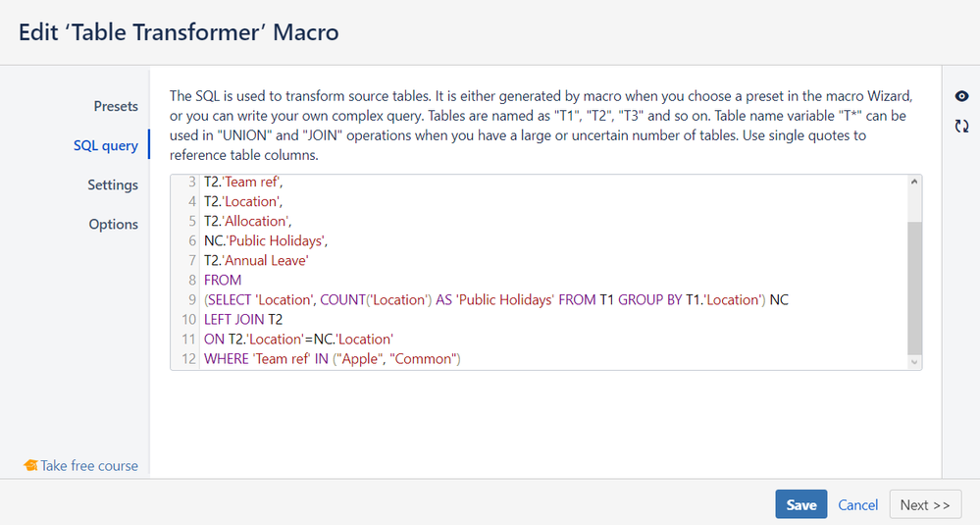The height and width of the screenshot is (525, 980).
Task: Place cursor on the LEFT JOIN T2 line
Action: [x=243, y=319]
